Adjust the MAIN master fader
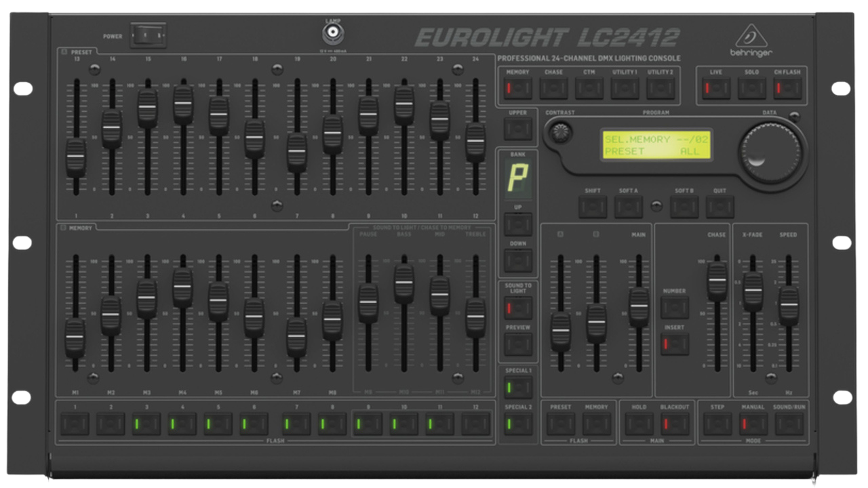Viewport: 868px width, 488px height. coord(639,307)
